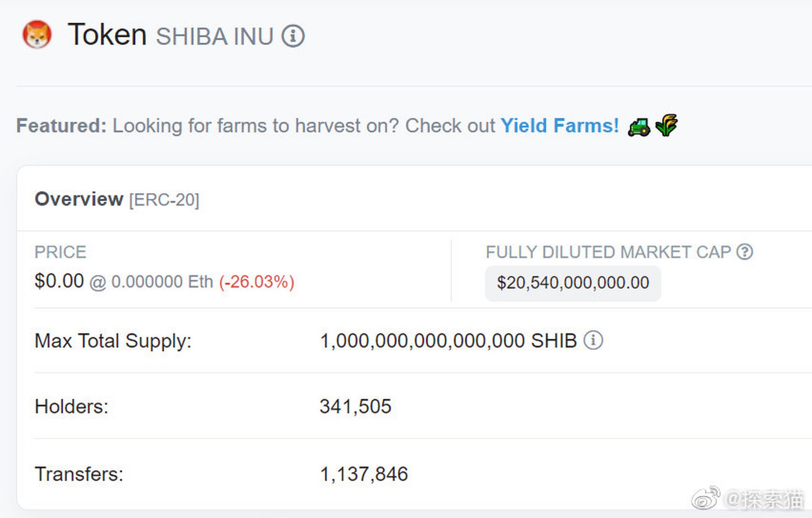This screenshot has height=518, width=812.
Task: Click the tractor emoji icon
Action: click(x=639, y=127)
